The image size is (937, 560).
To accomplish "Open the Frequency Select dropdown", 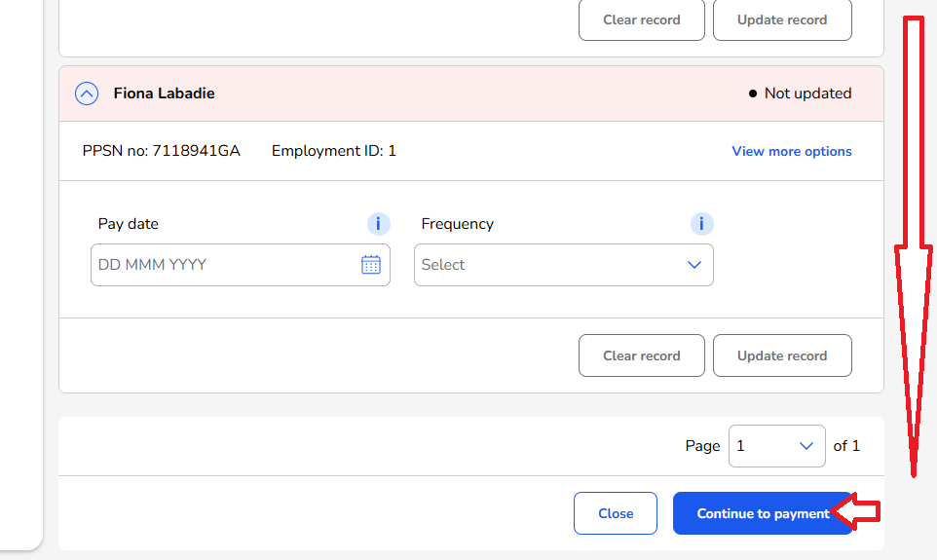I will point(563,265).
